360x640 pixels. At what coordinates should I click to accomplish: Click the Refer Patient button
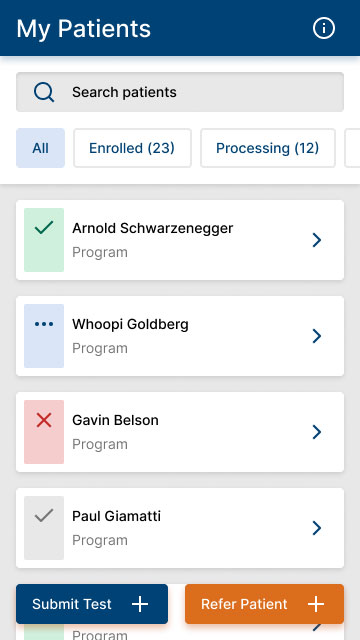(264, 604)
